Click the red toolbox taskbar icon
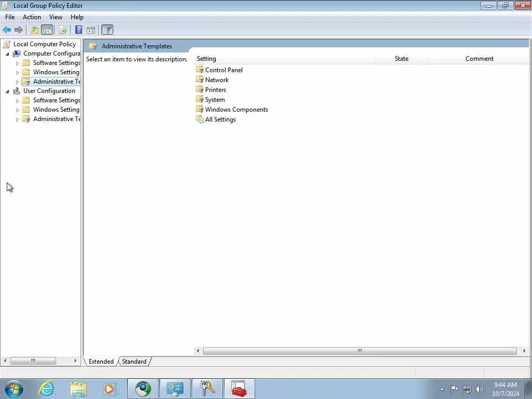 pos(239,389)
